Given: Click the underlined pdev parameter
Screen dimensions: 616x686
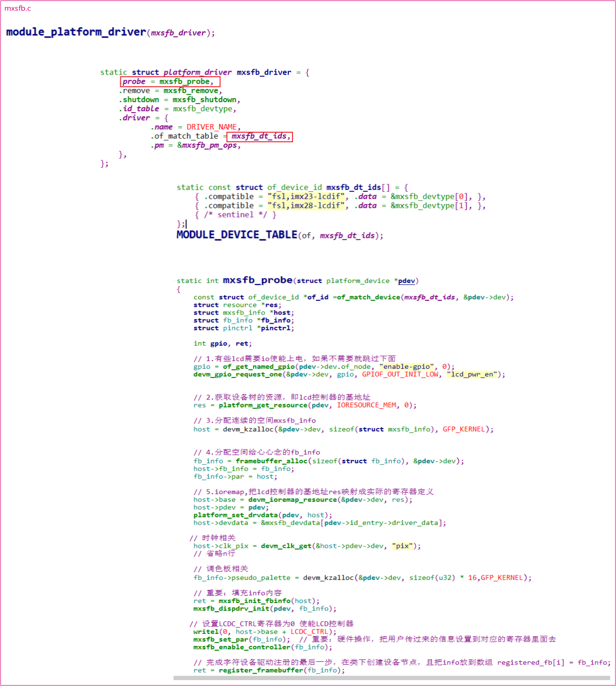Looking at the screenshot, I should tap(406, 281).
